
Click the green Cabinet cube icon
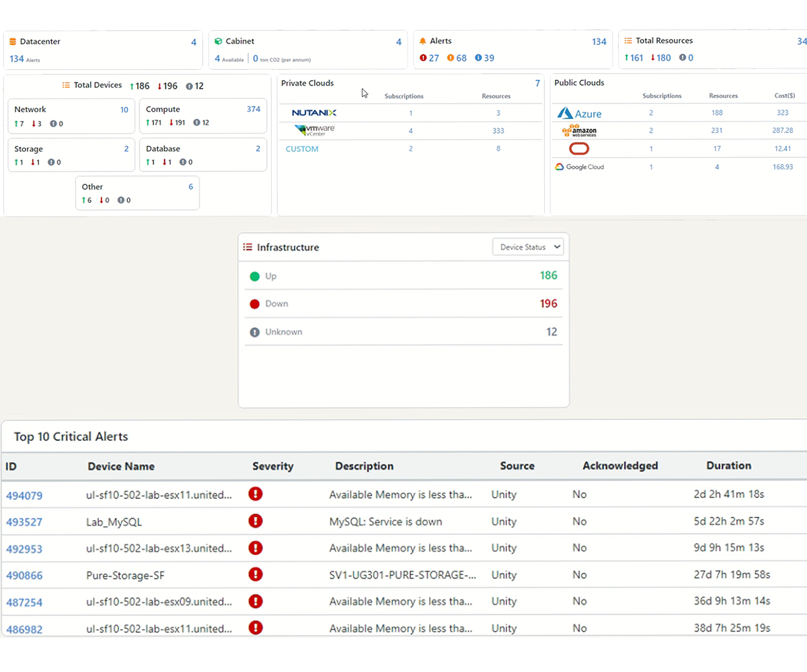[x=218, y=42]
